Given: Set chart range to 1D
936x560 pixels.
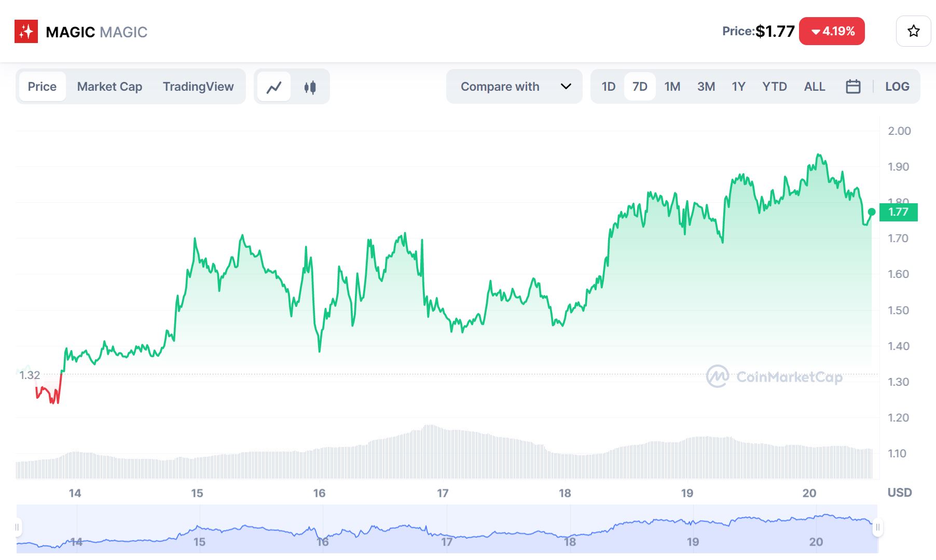Looking at the screenshot, I should [609, 87].
